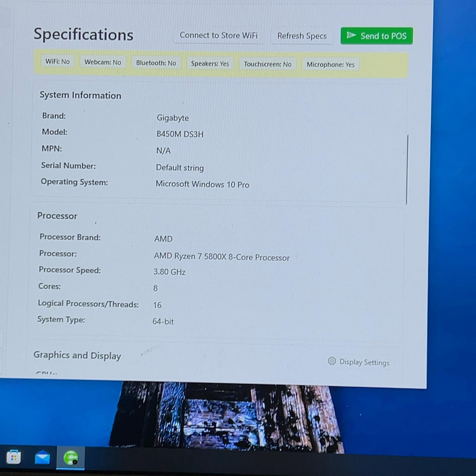
Task: Click the Specifications heading
Action: 83,35
